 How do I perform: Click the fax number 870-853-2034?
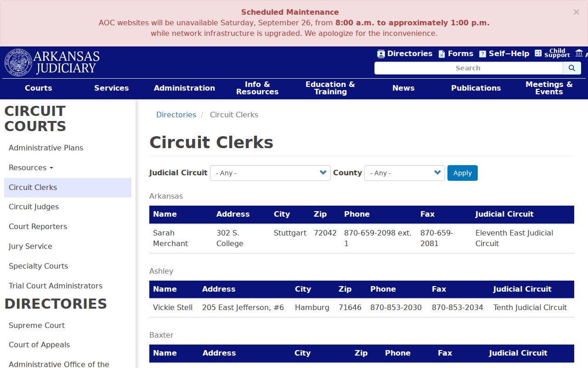458,307
